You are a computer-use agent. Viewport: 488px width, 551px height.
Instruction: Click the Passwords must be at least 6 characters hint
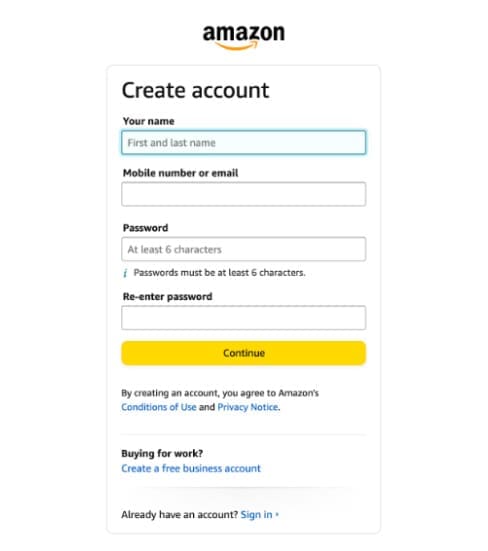tap(220, 273)
